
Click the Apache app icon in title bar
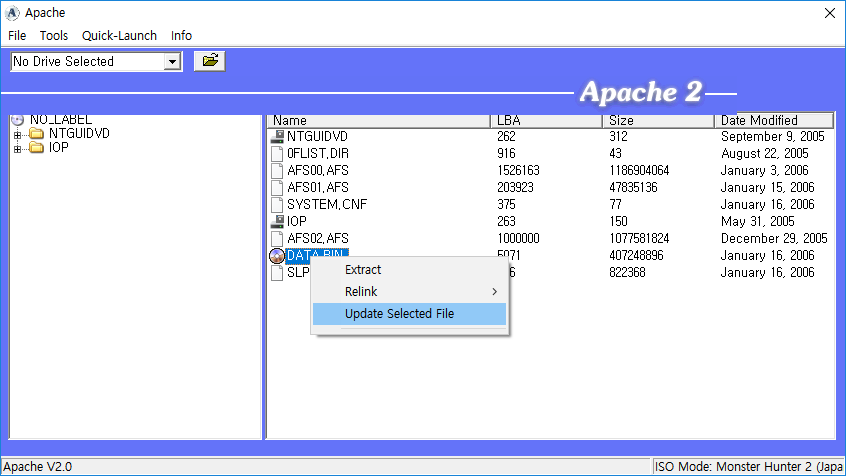pos(12,13)
